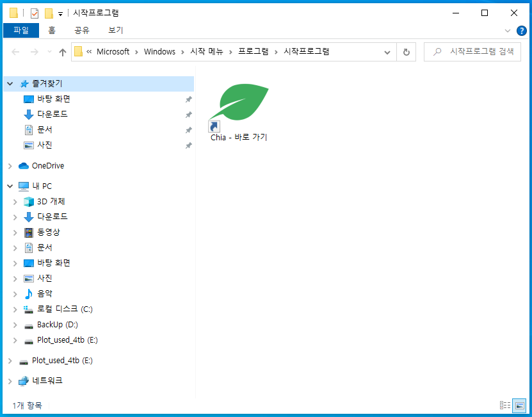Switch to the 홈 ribbon tab

tap(52, 30)
